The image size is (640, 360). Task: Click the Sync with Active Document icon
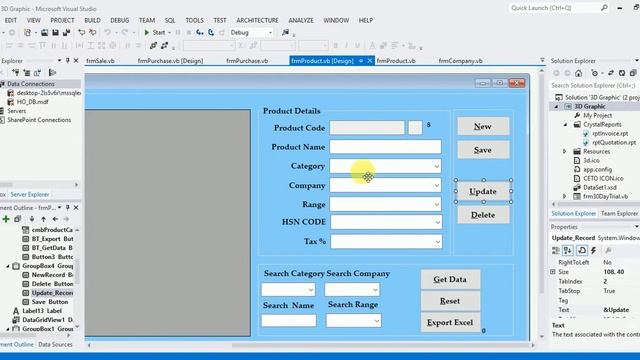(x=611, y=73)
